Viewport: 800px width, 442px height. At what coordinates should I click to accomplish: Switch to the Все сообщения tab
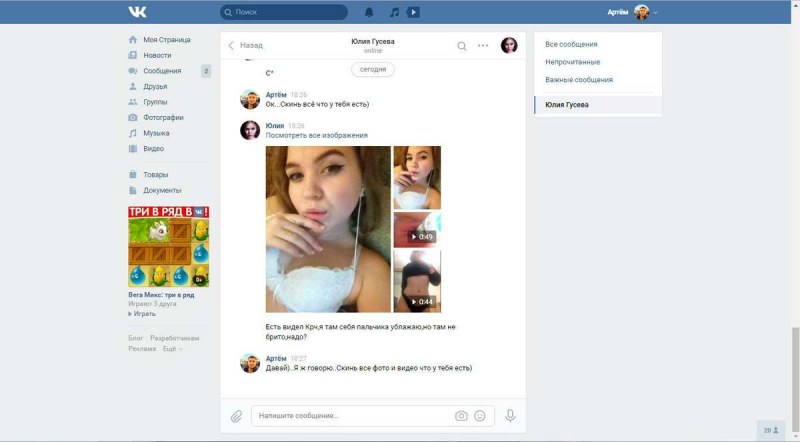point(571,44)
